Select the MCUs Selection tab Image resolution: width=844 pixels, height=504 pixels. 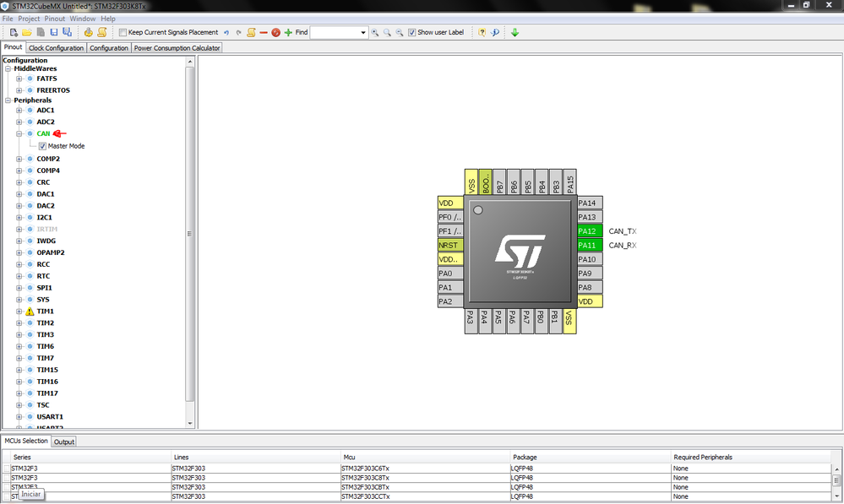pyautogui.click(x=26, y=441)
